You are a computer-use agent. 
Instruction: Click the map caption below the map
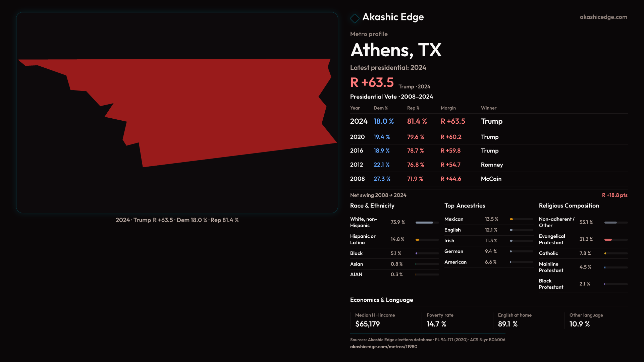(177, 220)
